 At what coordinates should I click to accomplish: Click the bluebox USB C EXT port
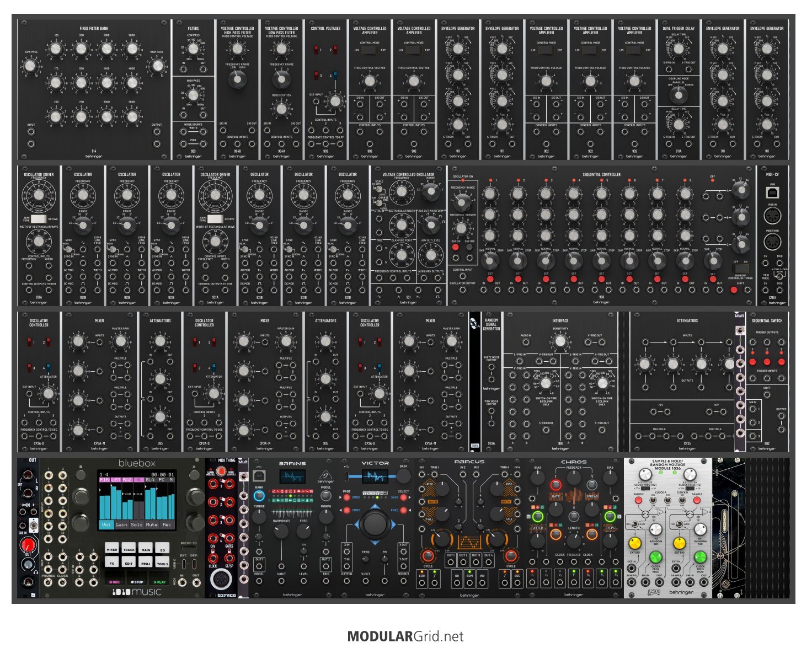pyautogui.click(x=184, y=564)
